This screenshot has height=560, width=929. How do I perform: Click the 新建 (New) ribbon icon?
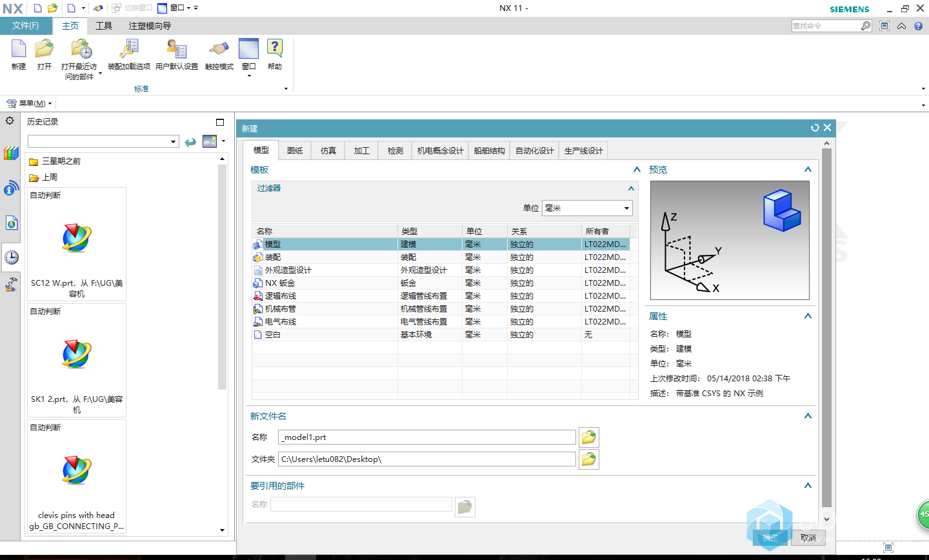19,49
